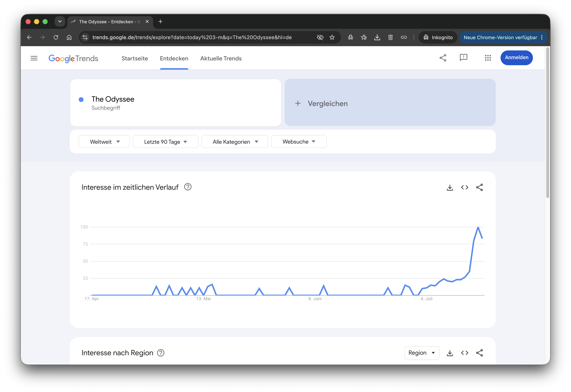Open the downloads toolbar icon
The image size is (571, 392).
(377, 37)
